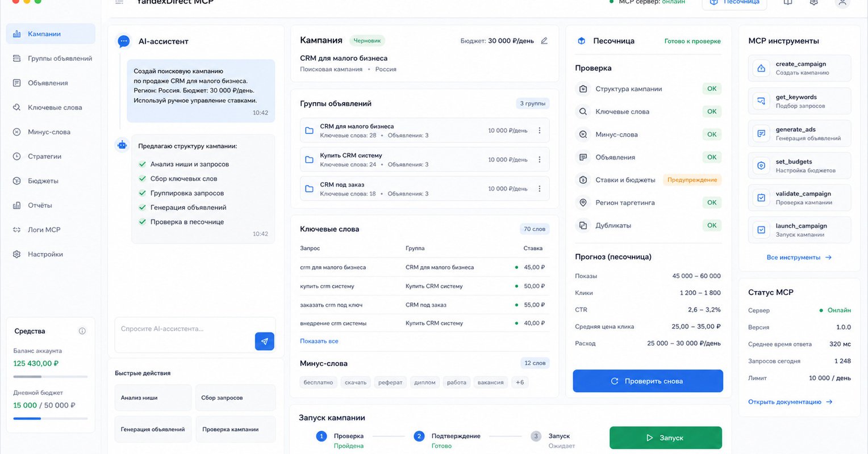Open more options for Купить CRM систему group
This screenshot has width=868, height=454.
pyautogui.click(x=540, y=159)
